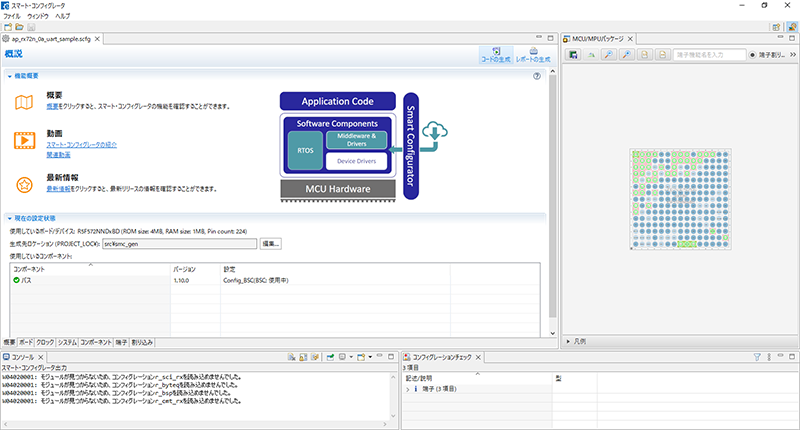Switch to the 割り込み tab

[142, 342]
